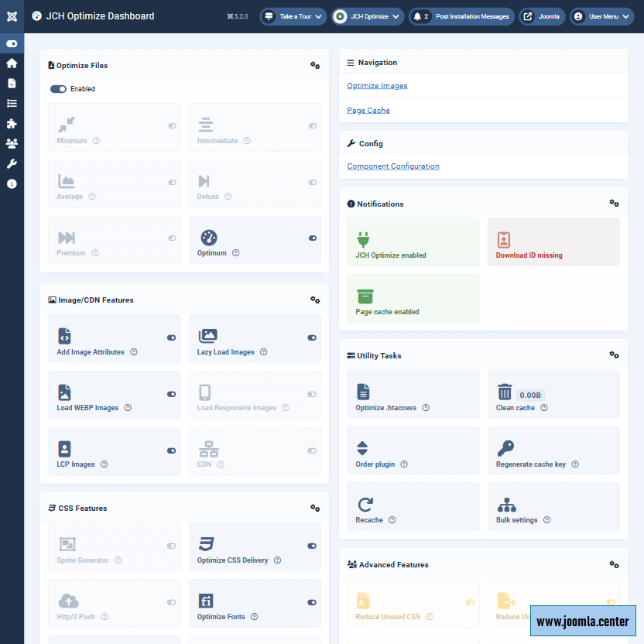Toggle the Optimize Files Enabled switch

click(59, 89)
